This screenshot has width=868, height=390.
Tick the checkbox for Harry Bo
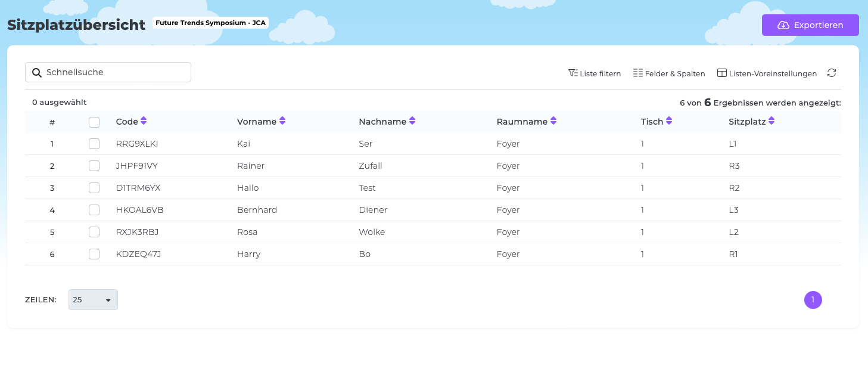point(94,254)
